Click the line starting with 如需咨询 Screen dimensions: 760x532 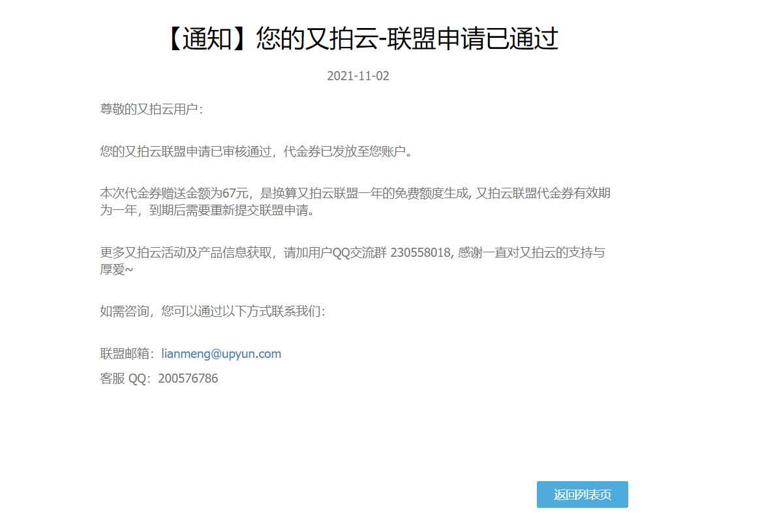212,312
